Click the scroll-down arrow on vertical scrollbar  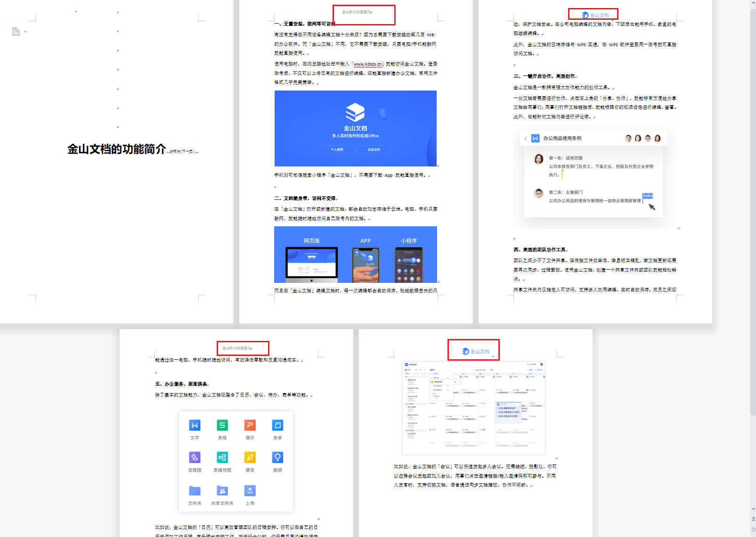click(753, 509)
